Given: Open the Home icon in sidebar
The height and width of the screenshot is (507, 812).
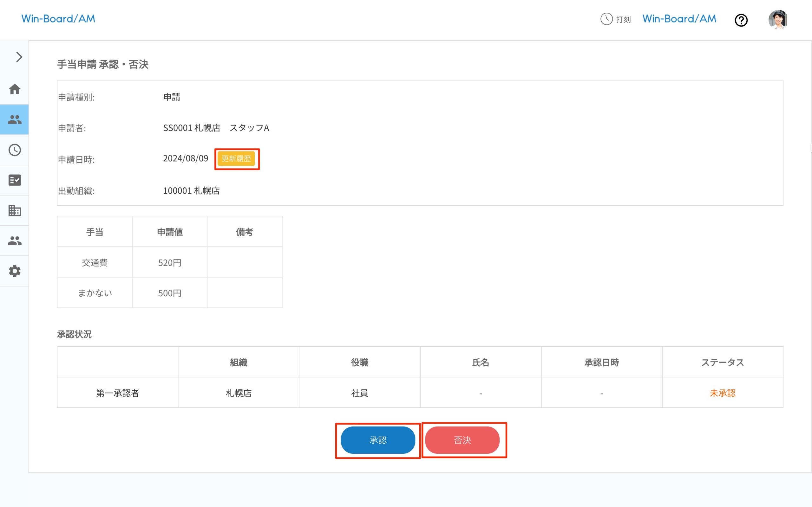Looking at the screenshot, I should [x=14, y=89].
